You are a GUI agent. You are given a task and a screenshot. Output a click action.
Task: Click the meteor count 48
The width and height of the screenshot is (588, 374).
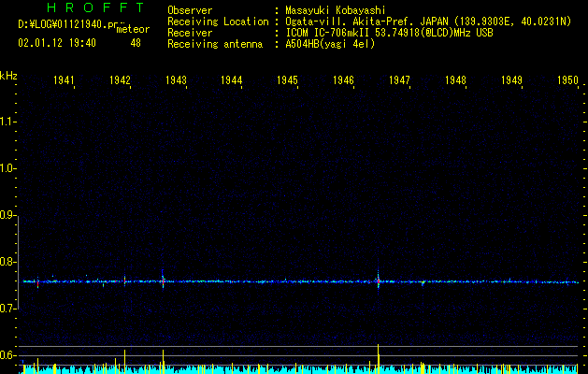[x=136, y=43]
